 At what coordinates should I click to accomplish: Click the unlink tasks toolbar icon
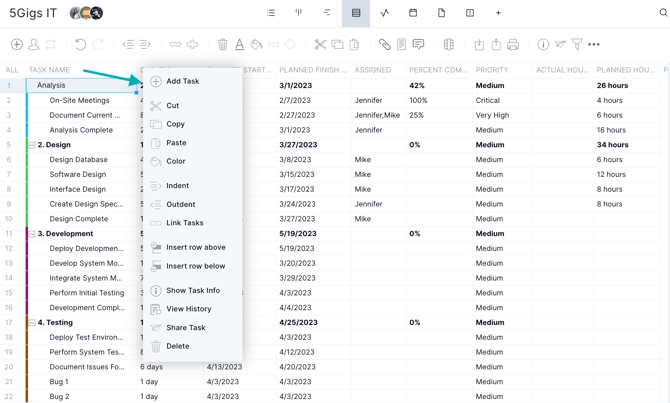(192, 44)
